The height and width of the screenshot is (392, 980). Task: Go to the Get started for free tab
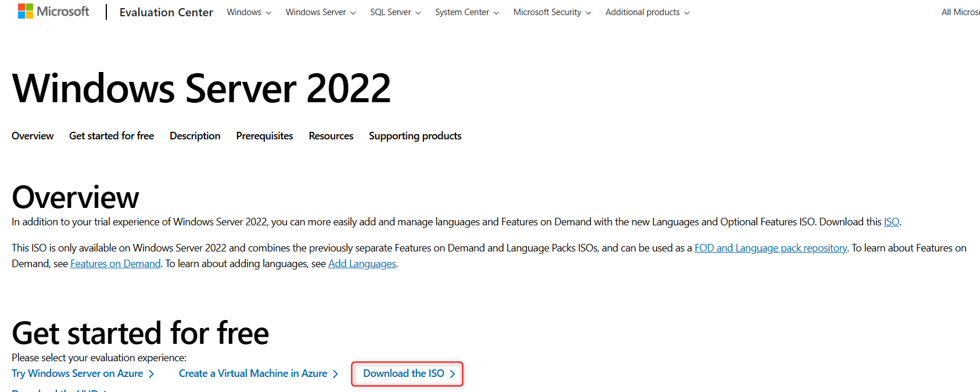[112, 136]
